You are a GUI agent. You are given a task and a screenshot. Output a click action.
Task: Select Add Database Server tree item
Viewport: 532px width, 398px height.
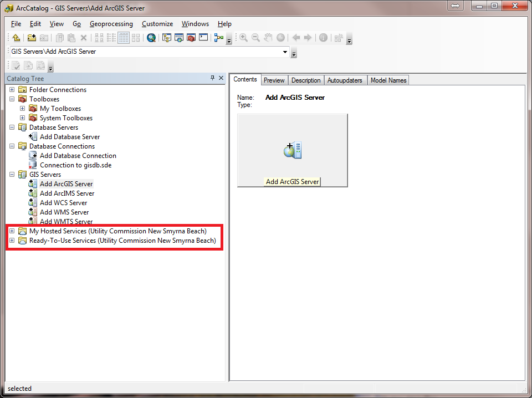tap(70, 137)
